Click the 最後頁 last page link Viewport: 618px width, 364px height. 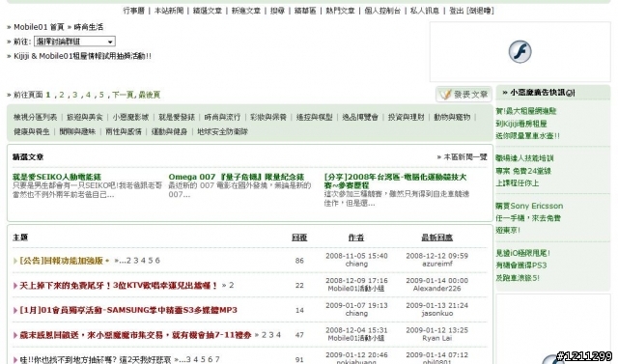tap(150, 95)
